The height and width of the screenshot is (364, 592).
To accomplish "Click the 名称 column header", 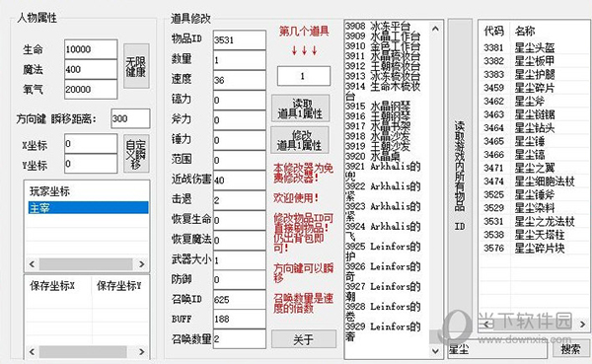I will (x=525, y=31).
